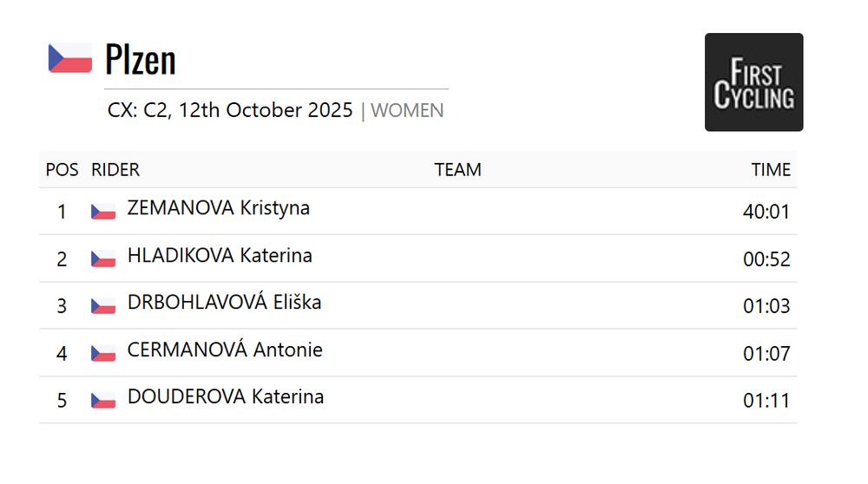Click the FirstCycling logo
Viewport: 868px width, 484px height.
(753, 82)
